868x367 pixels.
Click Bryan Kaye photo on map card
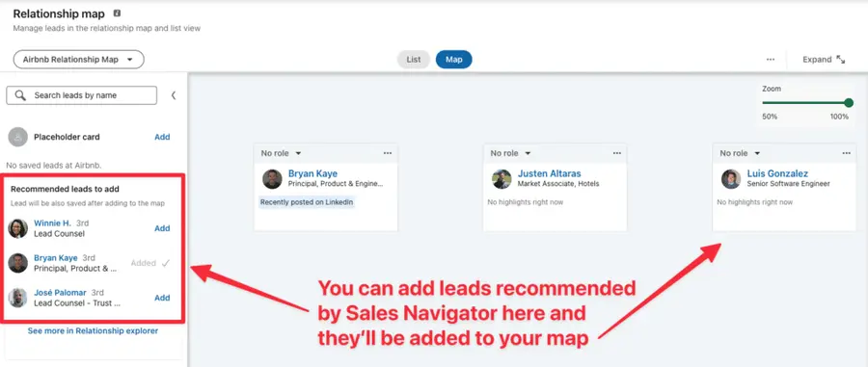tap(272, 179)
